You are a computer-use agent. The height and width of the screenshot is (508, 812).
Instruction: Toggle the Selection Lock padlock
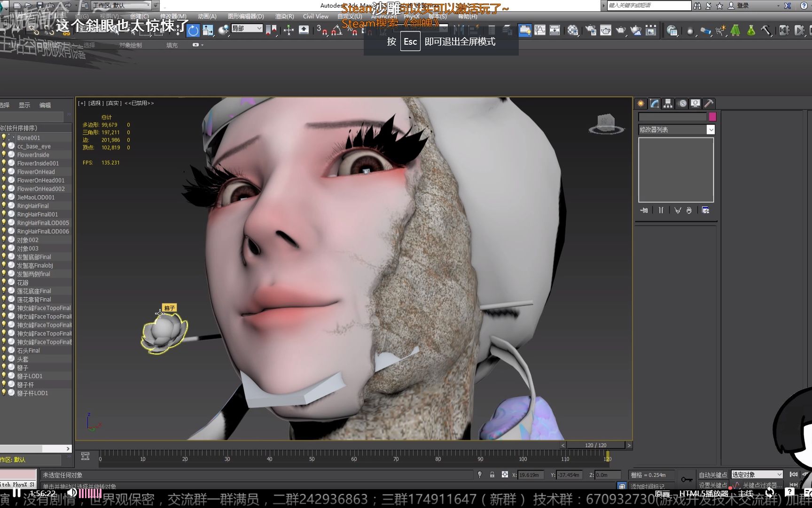(x=492, y=475)
